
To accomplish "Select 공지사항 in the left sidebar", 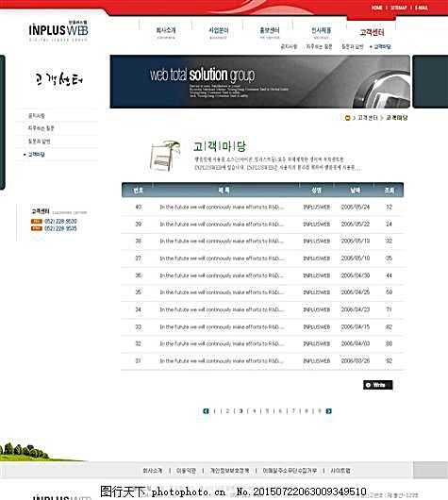I will pyautogui.click(x=37, y=115).
